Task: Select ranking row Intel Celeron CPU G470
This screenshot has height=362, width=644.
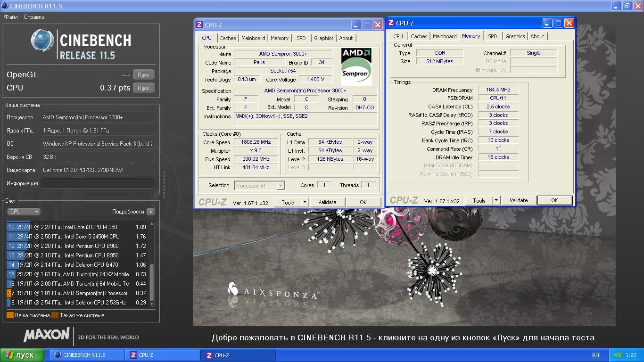Action: pos(77,265)
